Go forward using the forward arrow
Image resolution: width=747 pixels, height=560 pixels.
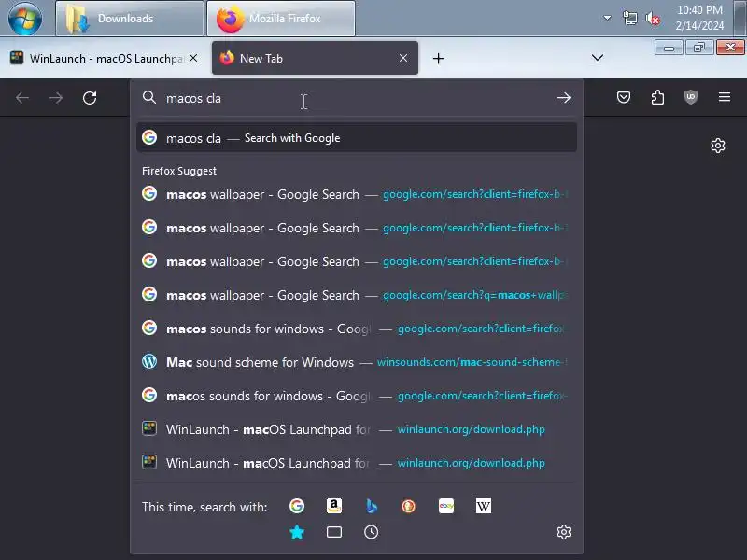point(56,98)
